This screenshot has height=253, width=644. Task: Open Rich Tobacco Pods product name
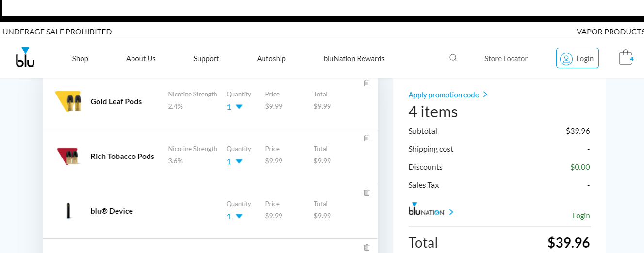(122, 157)
